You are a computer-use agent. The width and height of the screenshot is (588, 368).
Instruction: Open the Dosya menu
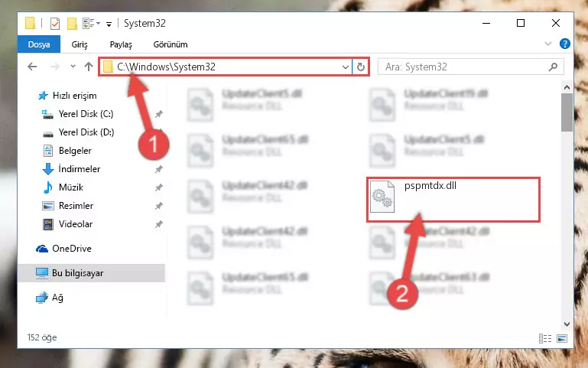coord(39,44)
